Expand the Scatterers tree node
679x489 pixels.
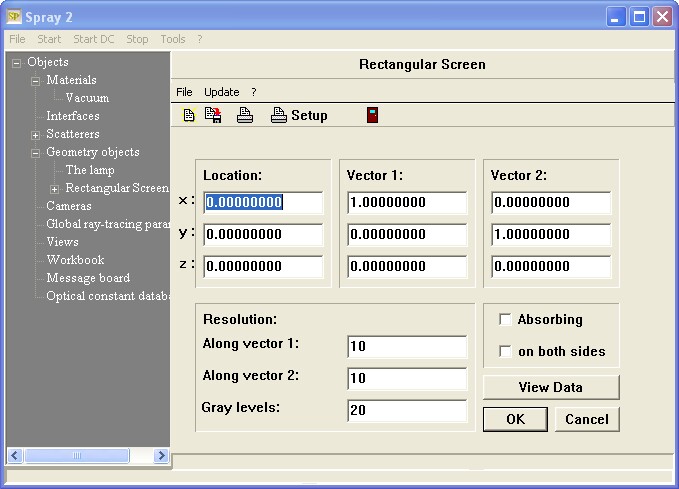[36, 135]
